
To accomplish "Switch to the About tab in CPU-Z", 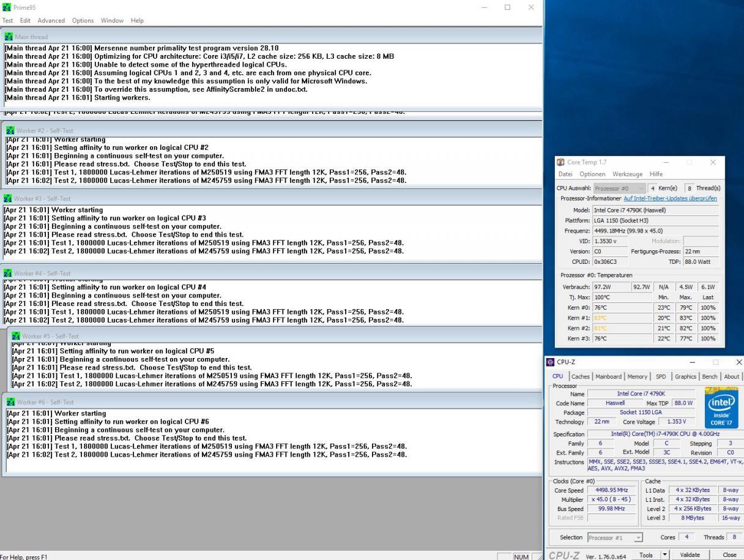I will click(x=731, y=376).
